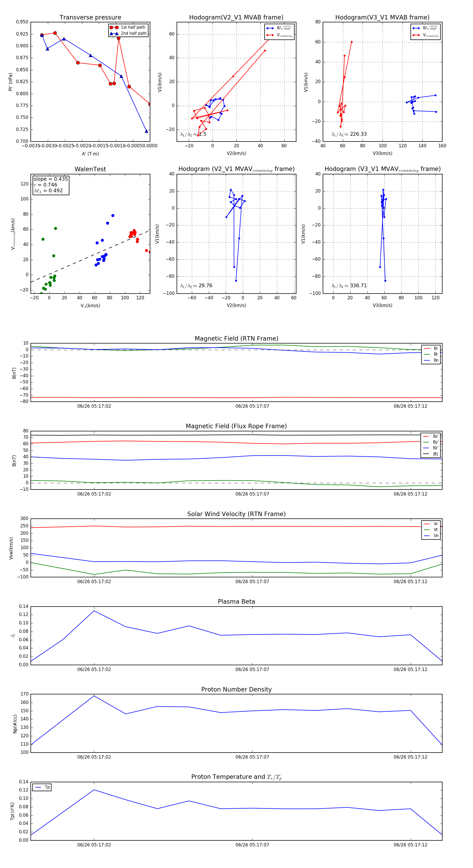This screenshot has width=473, height=868.
Task: Click the slope = 0.435 statistics box
Action: tap(50, 185)
